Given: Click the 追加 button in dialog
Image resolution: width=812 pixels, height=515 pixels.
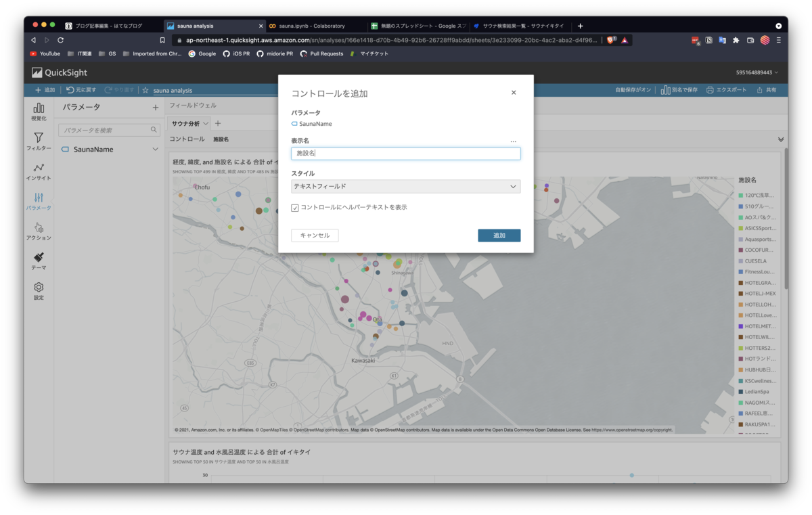Looking at the screenshot, I should click(499, 236).
